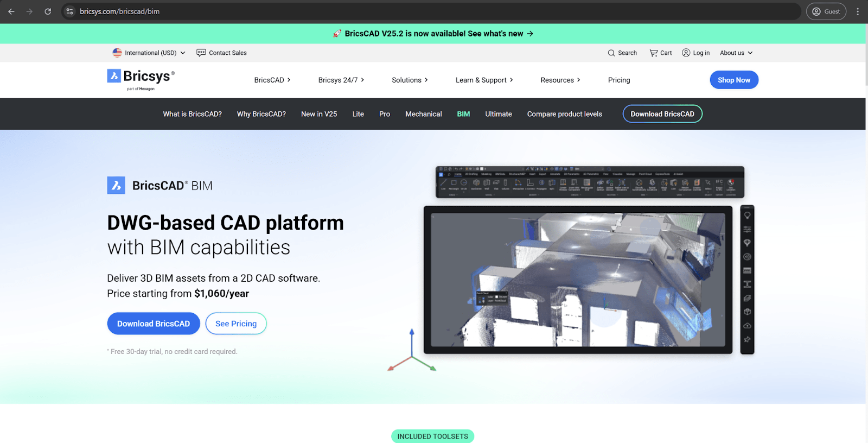Click the See Pricing button

(236, 324)
